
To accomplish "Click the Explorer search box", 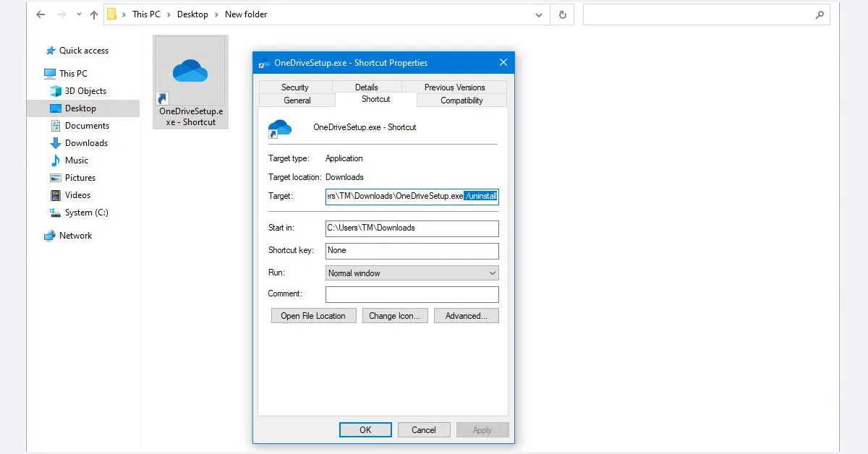I will click(706, 14).
